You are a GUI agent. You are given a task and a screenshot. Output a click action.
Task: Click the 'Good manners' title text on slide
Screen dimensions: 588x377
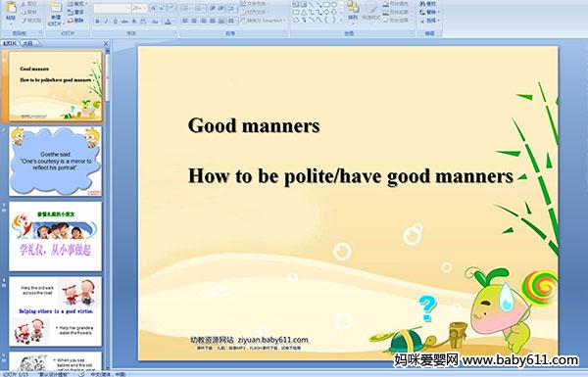click(254, 125)
